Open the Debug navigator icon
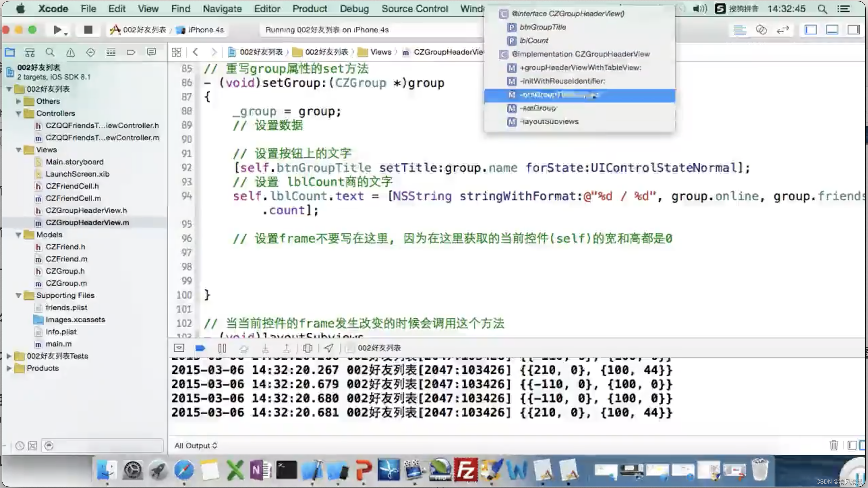Screen dimensions: 868x488 (111, 52)
